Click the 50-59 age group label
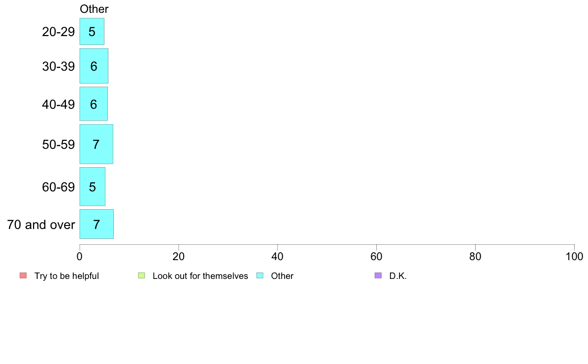588x364 pixels. pos(58,145)
